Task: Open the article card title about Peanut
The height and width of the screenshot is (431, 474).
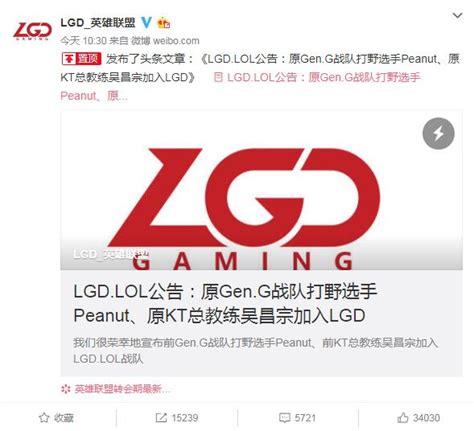Action: pyautogui.click(x=225, y=303)
